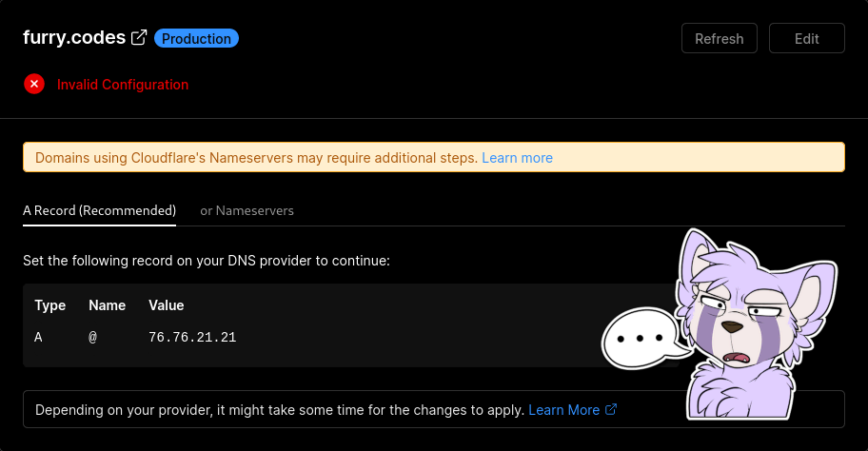Click the @ name value in the record

pos(93,337)
